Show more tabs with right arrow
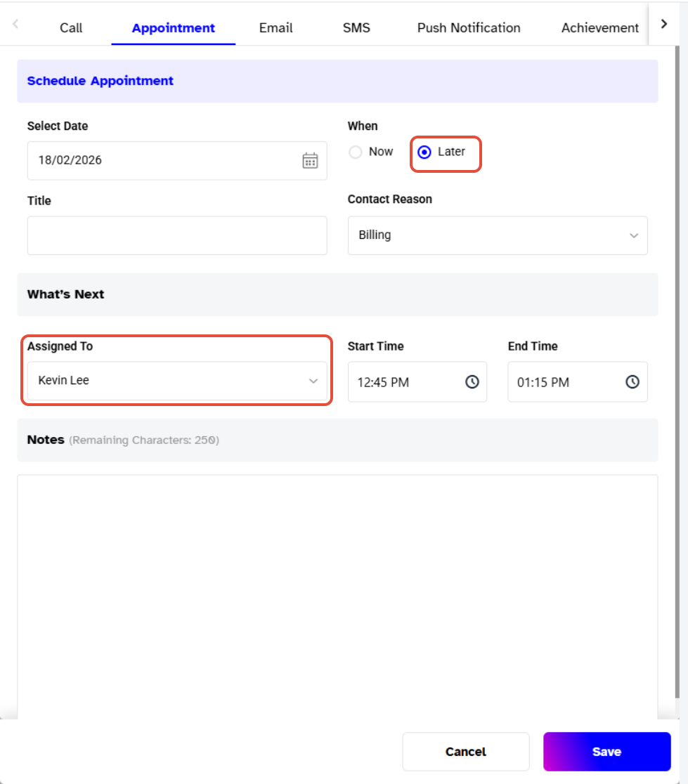 click(664, 24)
